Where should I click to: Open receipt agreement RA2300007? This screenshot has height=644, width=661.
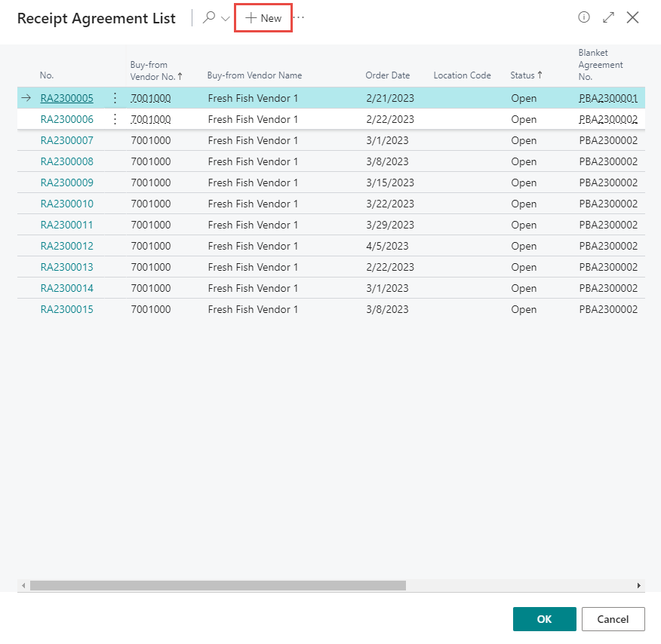point(66,140)
